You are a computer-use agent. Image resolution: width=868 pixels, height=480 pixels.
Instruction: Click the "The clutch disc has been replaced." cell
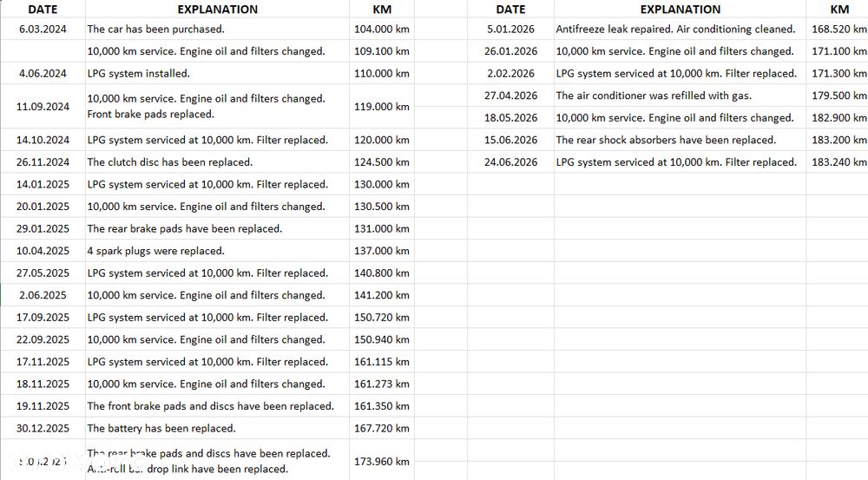(217, 161)
